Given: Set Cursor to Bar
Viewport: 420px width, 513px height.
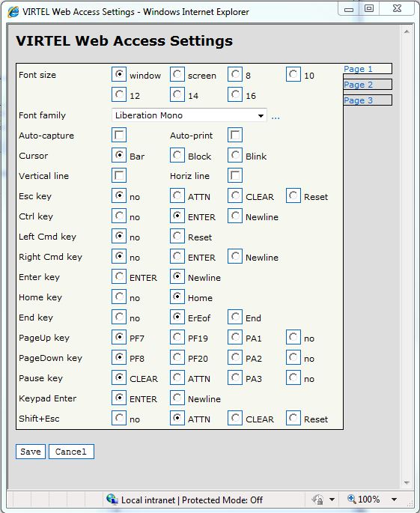Looking at the screenshot, I should click(119, 156).
